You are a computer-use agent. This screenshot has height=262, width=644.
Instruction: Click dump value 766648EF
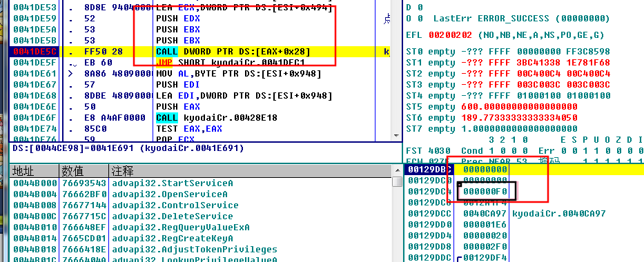pyautogui.click(x=84, y=227)
